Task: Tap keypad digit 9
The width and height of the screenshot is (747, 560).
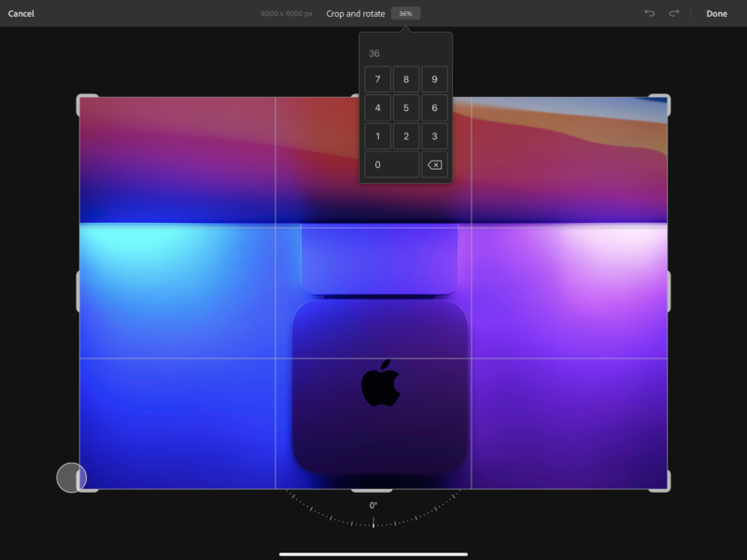Action: pyautogui.click(x=434, y=79)
